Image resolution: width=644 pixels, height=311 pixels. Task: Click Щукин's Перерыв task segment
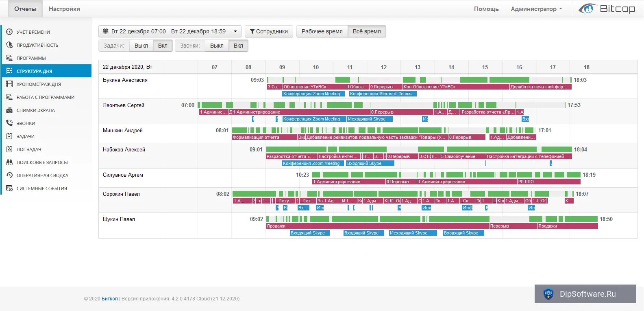click(x=513, y=226)
